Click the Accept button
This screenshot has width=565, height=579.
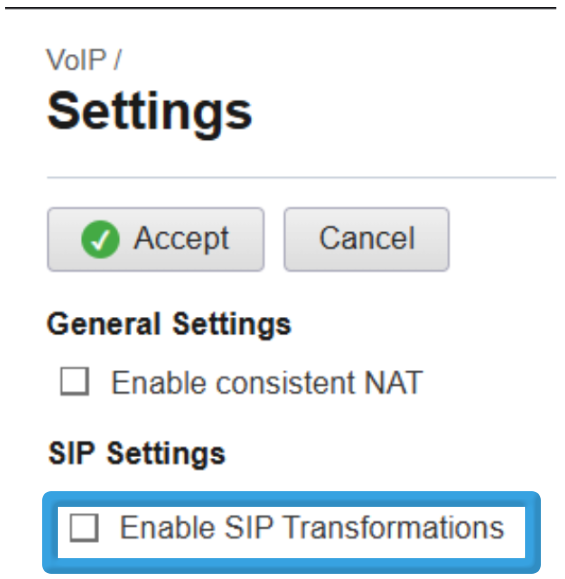155,239
